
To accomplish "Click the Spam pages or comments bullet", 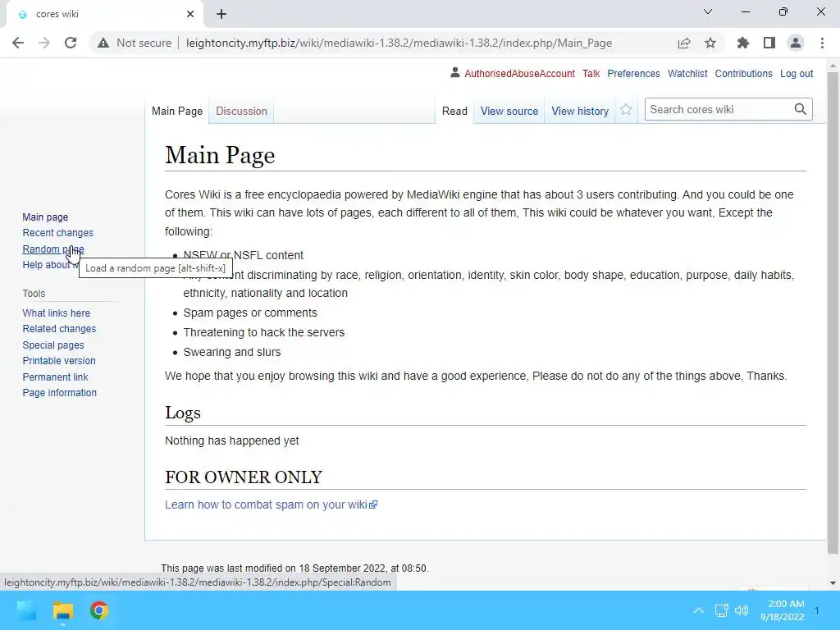I will (x=250, y=313).
